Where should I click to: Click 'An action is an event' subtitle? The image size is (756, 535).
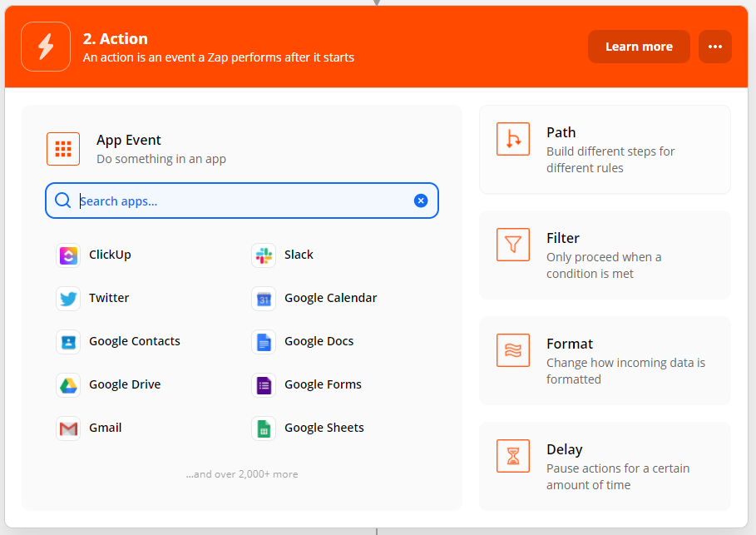coord(219,57)
